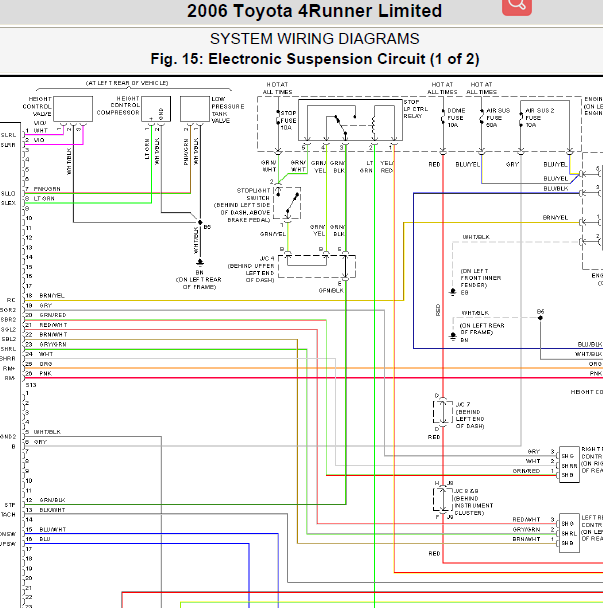Click the '16 BLU' pin label

click(38, 539)
